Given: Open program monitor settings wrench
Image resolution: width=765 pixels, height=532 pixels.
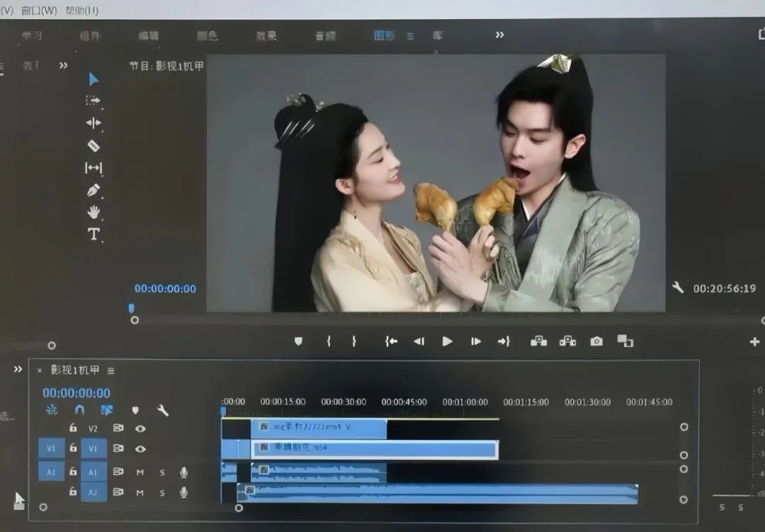Looking at the screenshot, I should (678, 288).
